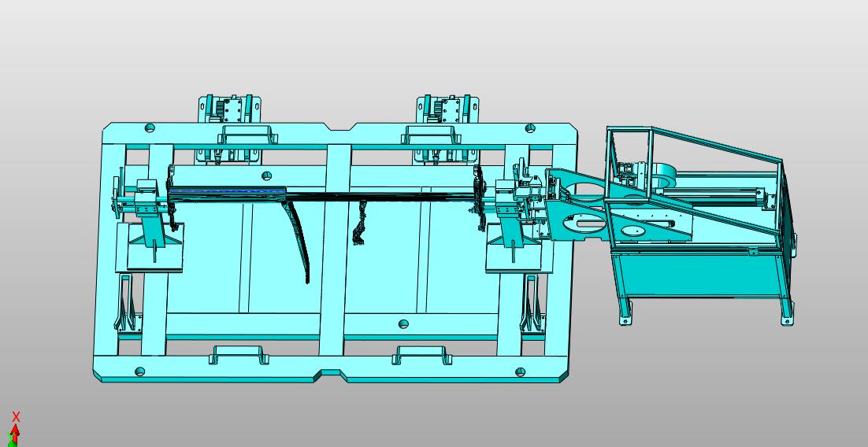868x447 pixels.
Task: Select the bottom-left ribbed gusset bracket
Action: 128,303
